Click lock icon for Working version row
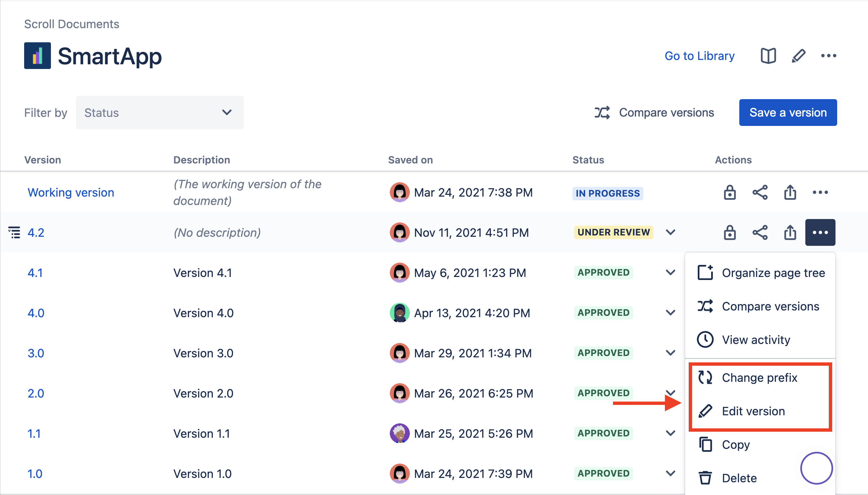Screen dimensions: 868x495 pyautogui.click(x=730, y=193)
